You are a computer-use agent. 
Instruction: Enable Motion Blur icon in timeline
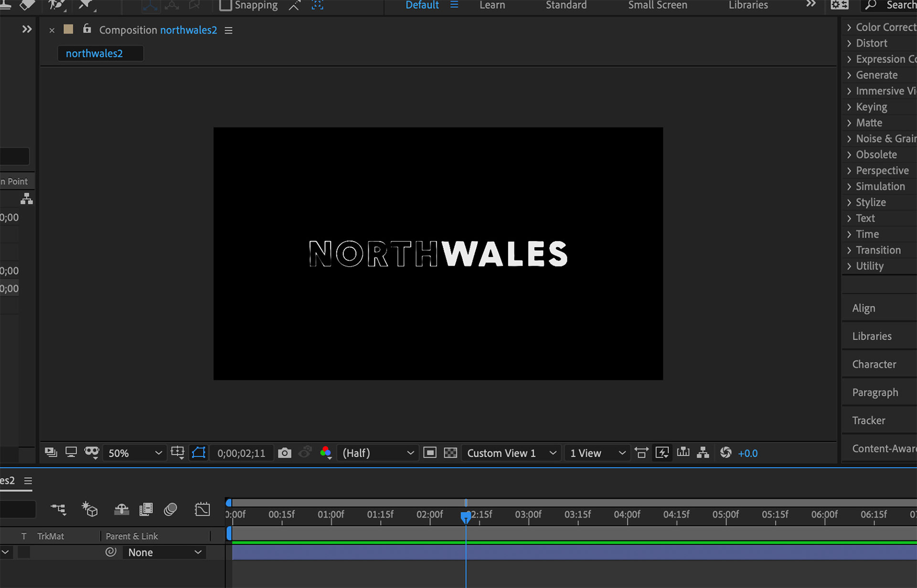171,509
